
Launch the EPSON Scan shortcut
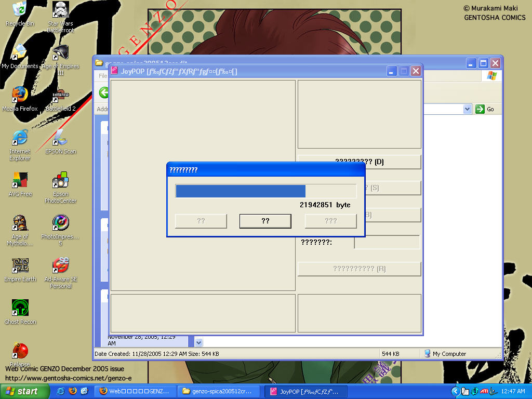pos(61,139)
